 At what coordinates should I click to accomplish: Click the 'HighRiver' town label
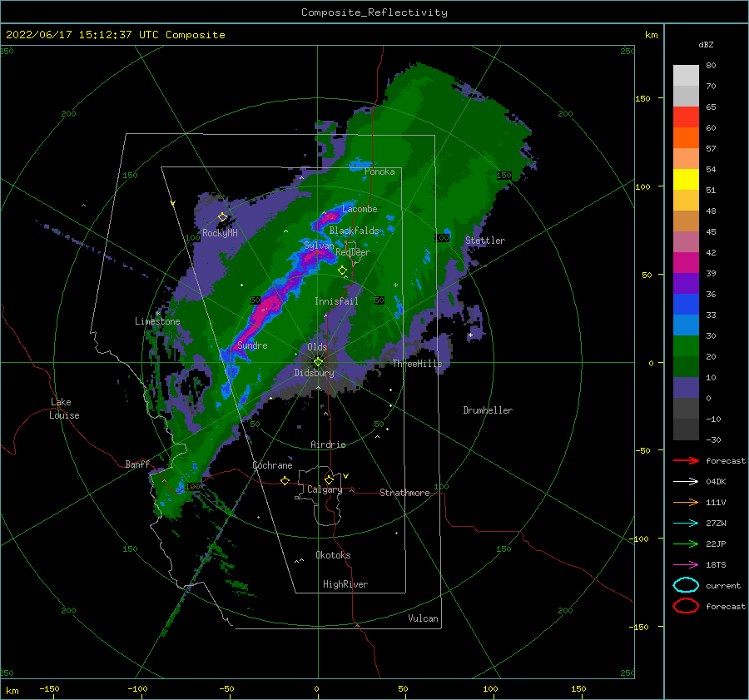coord(345,584)
